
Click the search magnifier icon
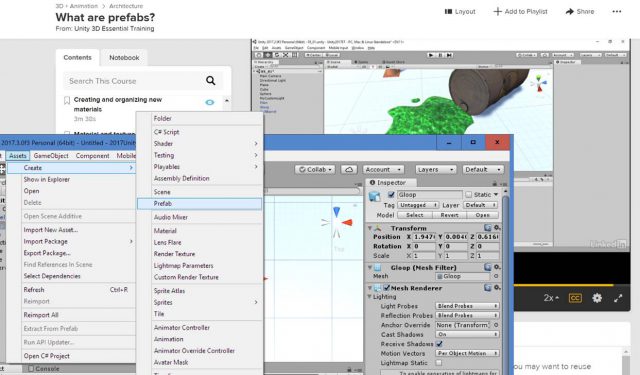[211, 80]
